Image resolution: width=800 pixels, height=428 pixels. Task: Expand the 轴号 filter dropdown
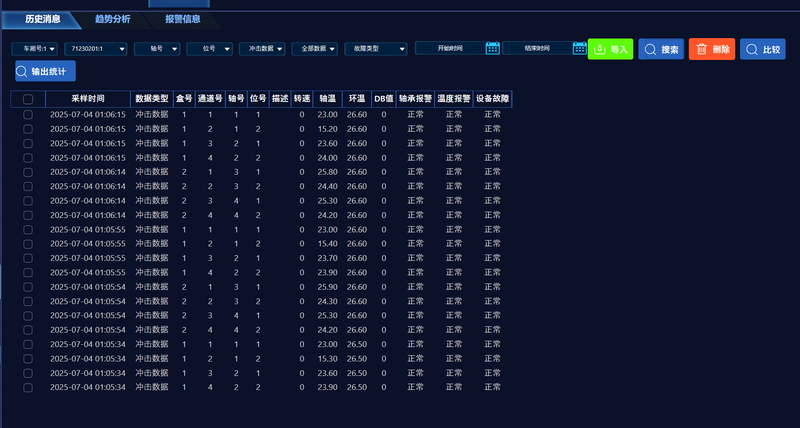[157, 49]
